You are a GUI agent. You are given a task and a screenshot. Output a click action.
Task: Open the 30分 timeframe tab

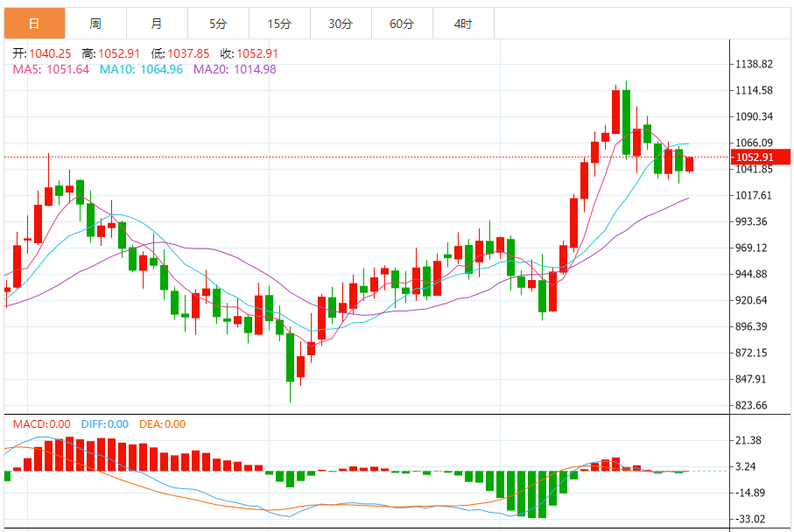pyautogui.click(x=341, y=24)
